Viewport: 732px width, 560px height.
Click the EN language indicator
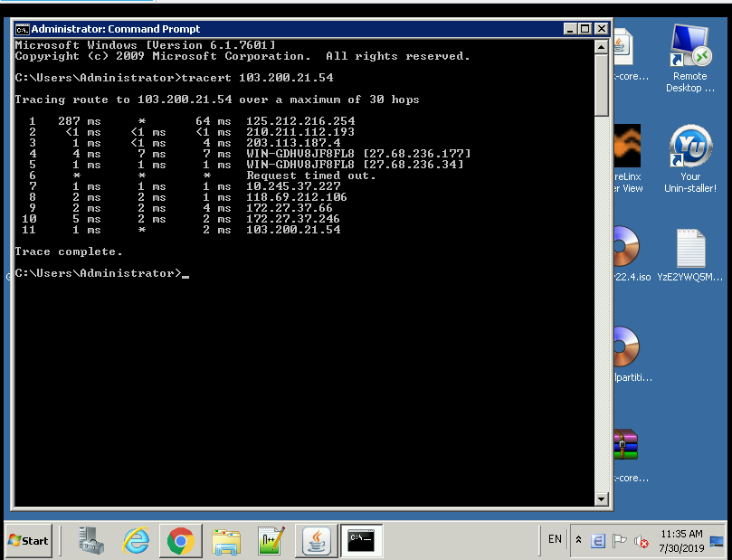(555, 539)
